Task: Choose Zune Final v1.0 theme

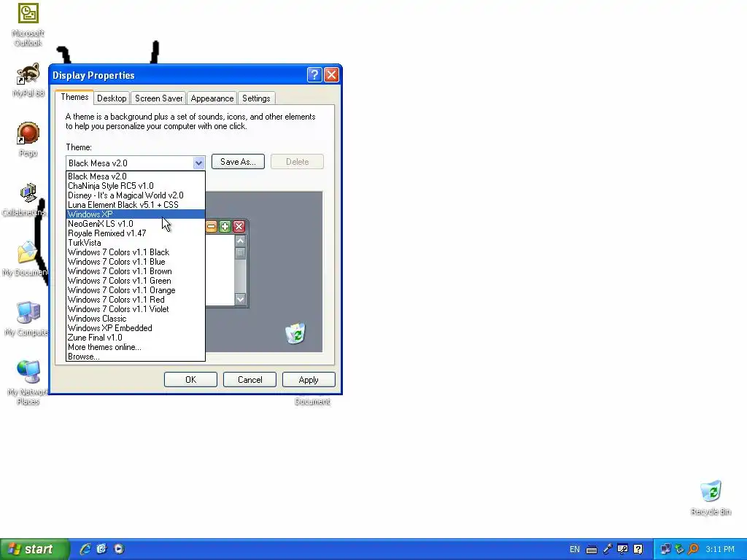Action: coord(135,338)
